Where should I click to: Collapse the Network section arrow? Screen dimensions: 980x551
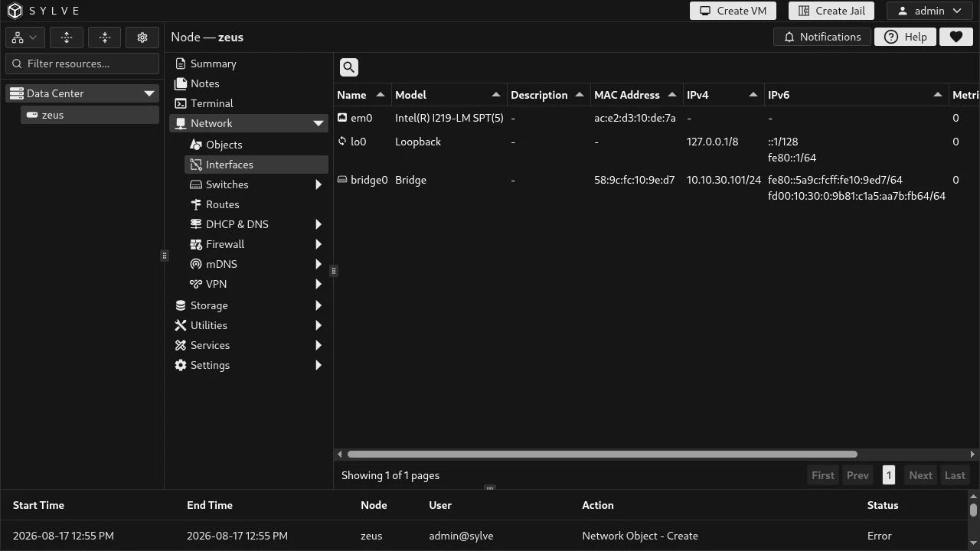[318, 123]
